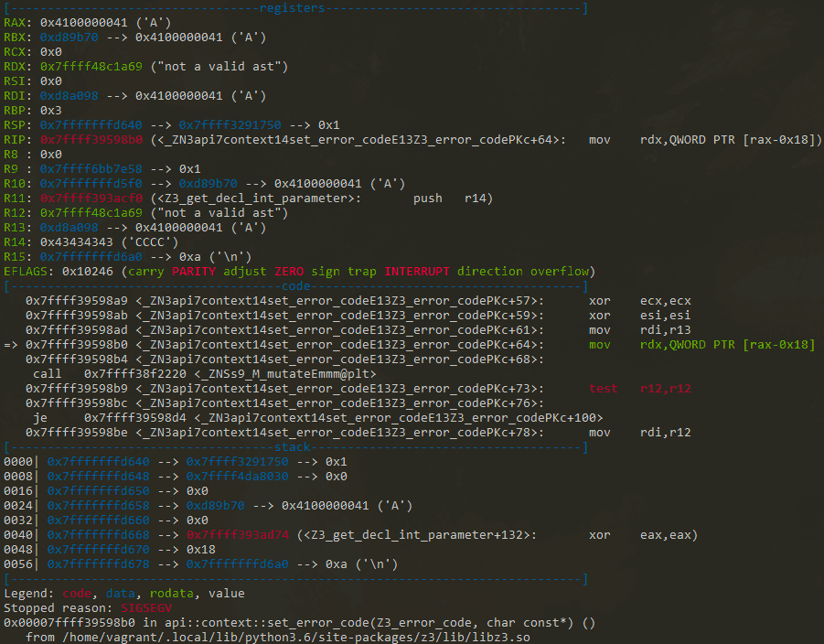
Task: Select the green 'overflow' flag
Action: pyautogui.click(x=560, y=272)
